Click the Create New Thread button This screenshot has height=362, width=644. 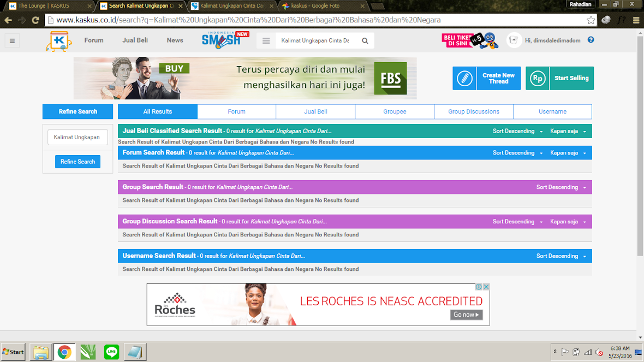pyautogui.click(x=486, y=78)
